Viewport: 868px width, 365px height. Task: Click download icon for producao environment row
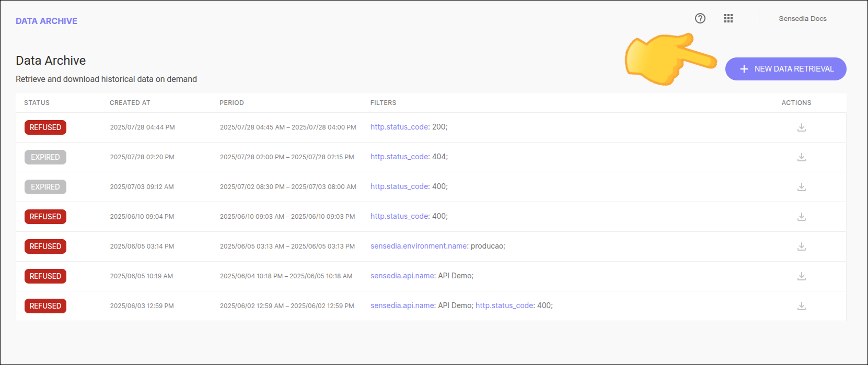pyautogui.click(x=801, y=246)
